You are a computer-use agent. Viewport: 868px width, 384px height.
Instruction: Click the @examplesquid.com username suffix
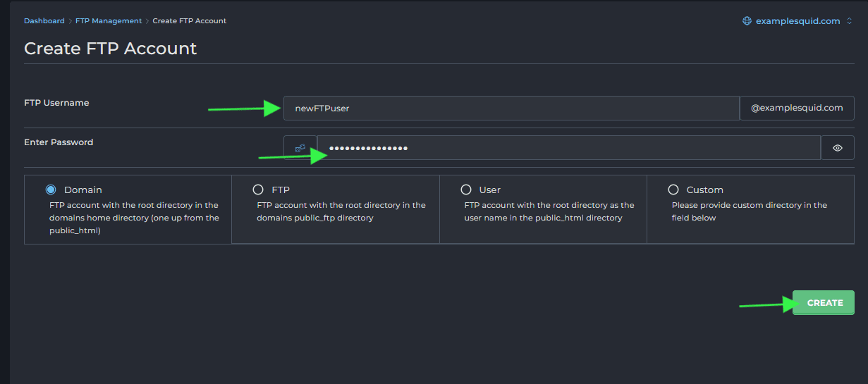point(797,109)
